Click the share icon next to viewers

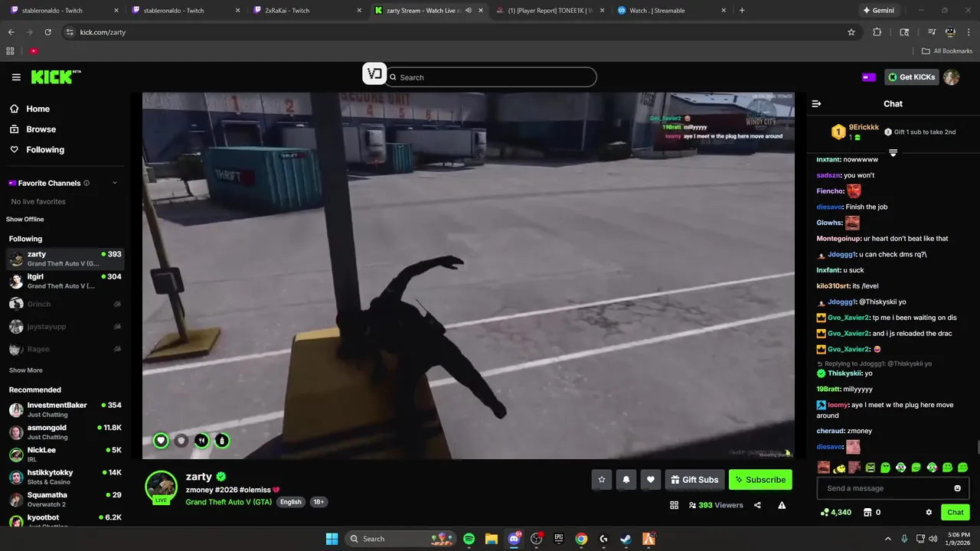[x=757, y=505]
